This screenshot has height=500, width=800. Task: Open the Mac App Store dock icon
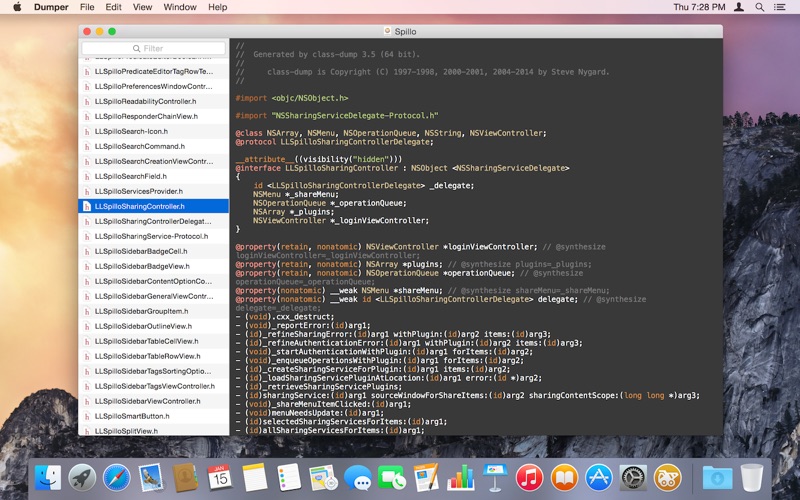pyautogui.click(x=599, y=477)
